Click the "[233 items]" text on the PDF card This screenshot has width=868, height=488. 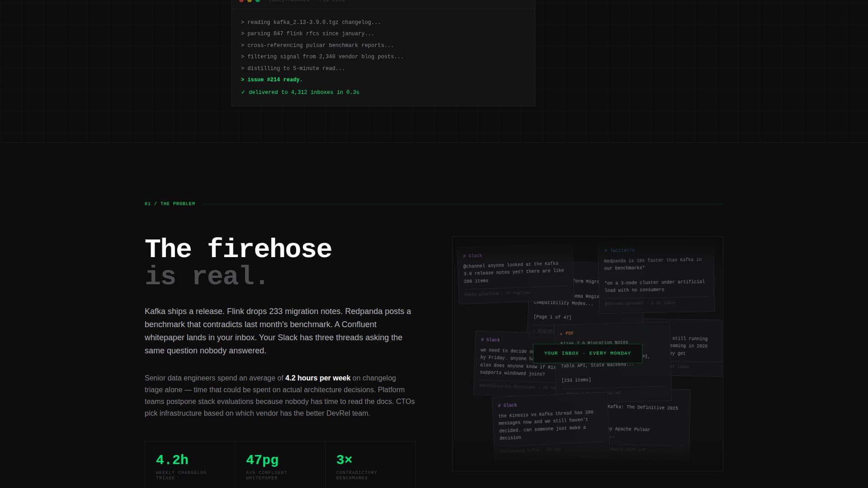576,380
